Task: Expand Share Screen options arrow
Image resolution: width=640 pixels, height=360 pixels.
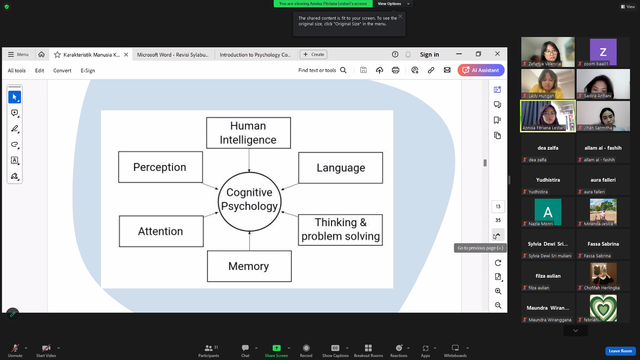Action: click(x=289, y=348)
